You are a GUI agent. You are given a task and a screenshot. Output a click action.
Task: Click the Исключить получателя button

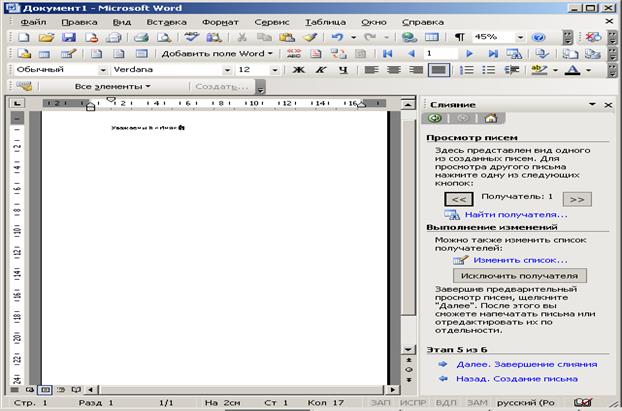click(x=520, y=276)
